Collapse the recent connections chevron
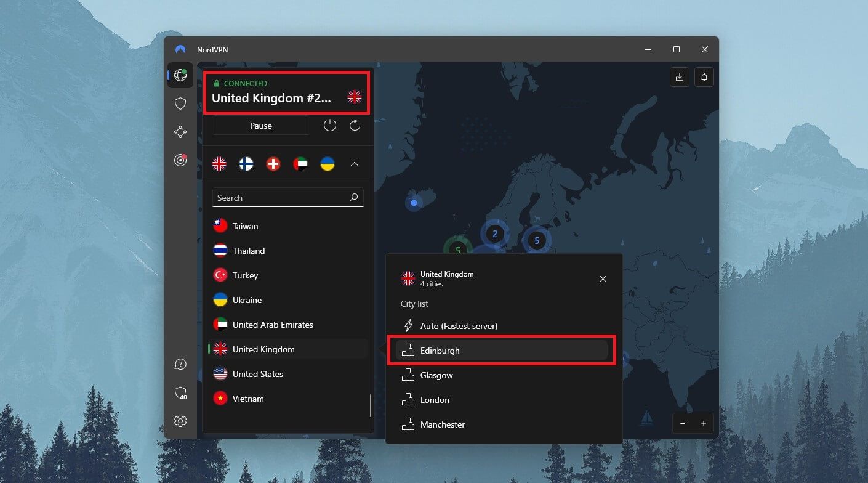Image resolution: width=868 pixels, height=483 pixels. coord(355,164)
